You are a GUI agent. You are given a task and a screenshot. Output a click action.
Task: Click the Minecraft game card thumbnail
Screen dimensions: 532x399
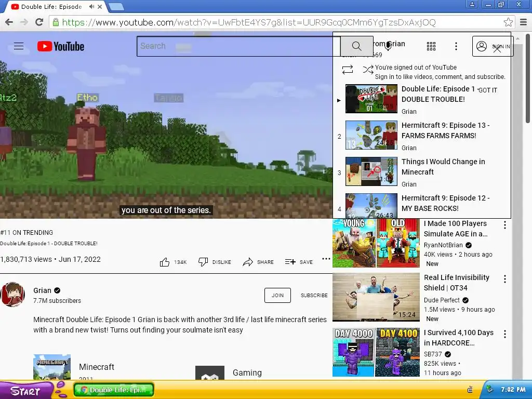coord(52,367)
